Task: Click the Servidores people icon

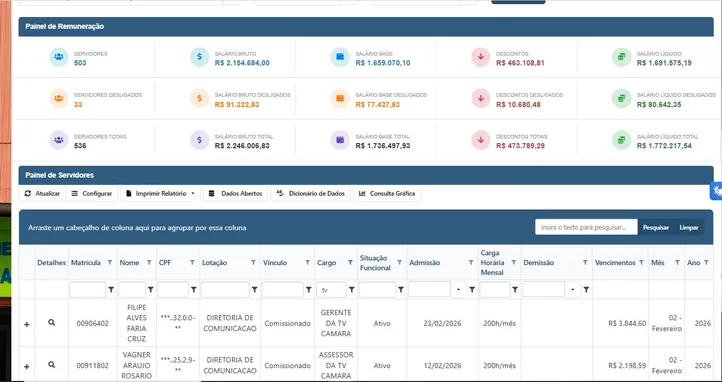Action: 58,57
